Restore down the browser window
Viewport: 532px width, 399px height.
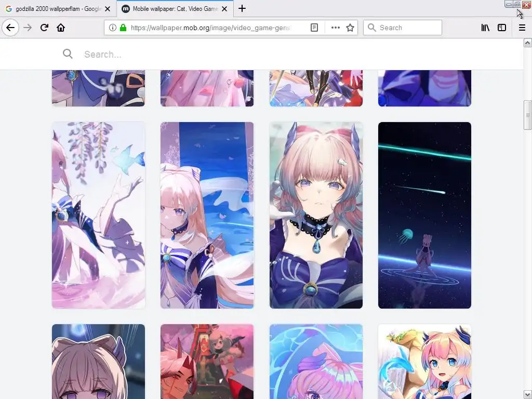(x=517, y=4)
